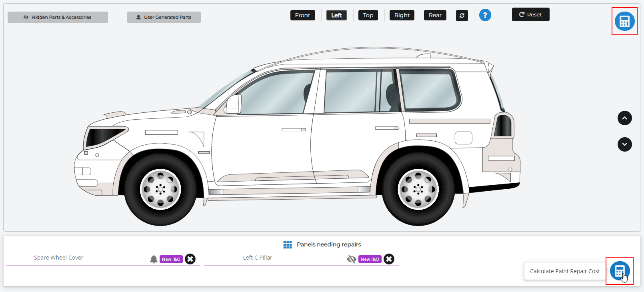This screenshot has width=644, height=292.
Task: Switch to the Front view
Action: click(x=302, y=15)
